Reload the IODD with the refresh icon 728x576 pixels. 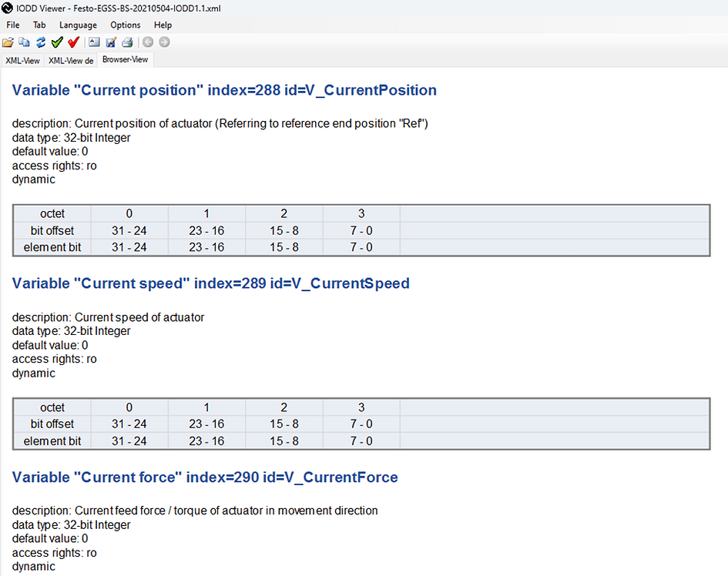40,42
